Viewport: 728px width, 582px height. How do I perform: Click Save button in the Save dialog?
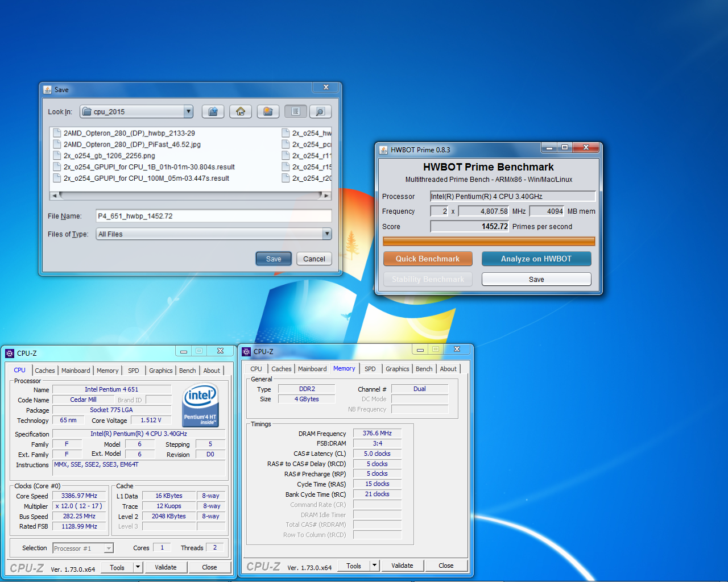(274, 259)
